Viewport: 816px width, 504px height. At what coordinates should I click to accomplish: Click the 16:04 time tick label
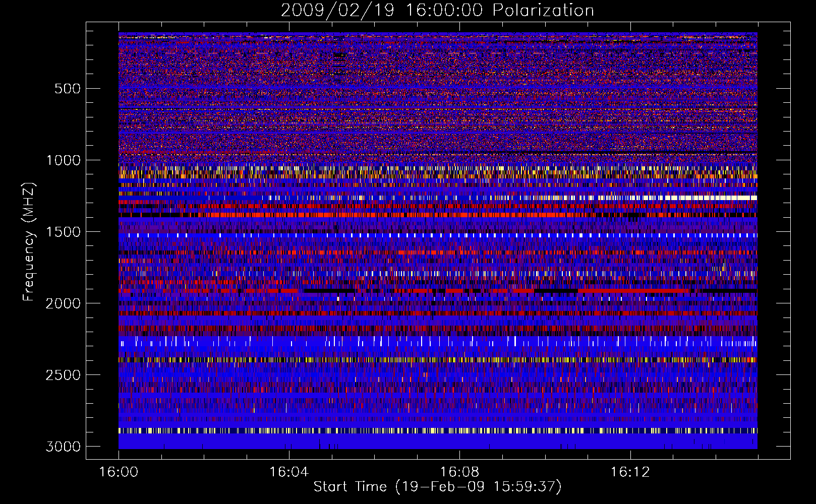coord(289,472)
